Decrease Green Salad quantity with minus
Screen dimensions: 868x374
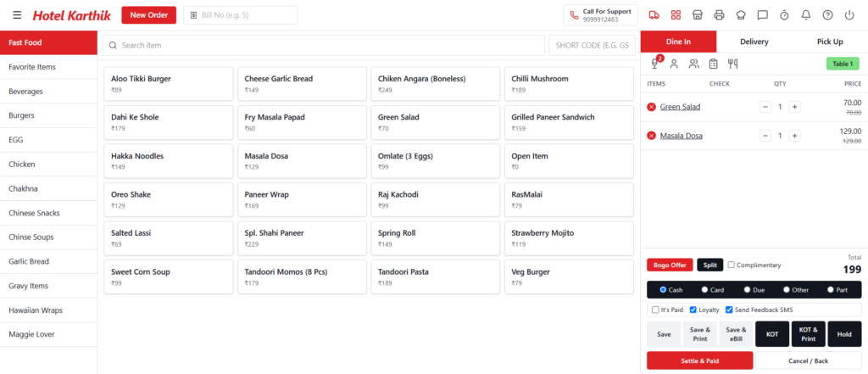(765, 107)
